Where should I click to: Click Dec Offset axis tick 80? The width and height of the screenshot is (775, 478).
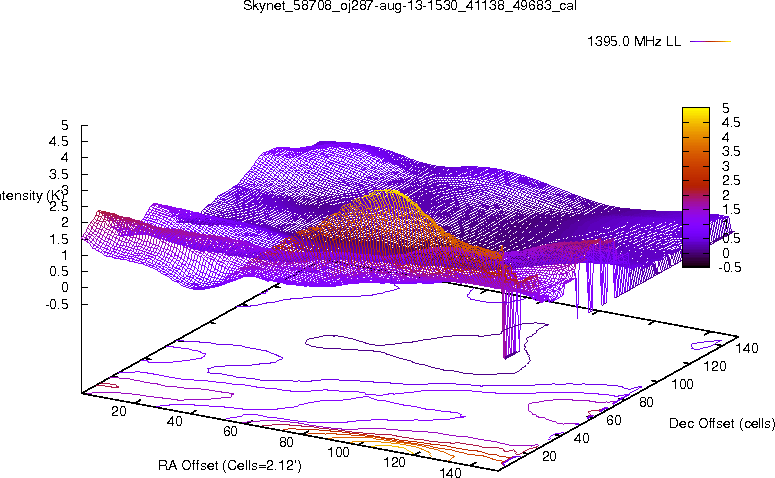(x=646, y=402)
